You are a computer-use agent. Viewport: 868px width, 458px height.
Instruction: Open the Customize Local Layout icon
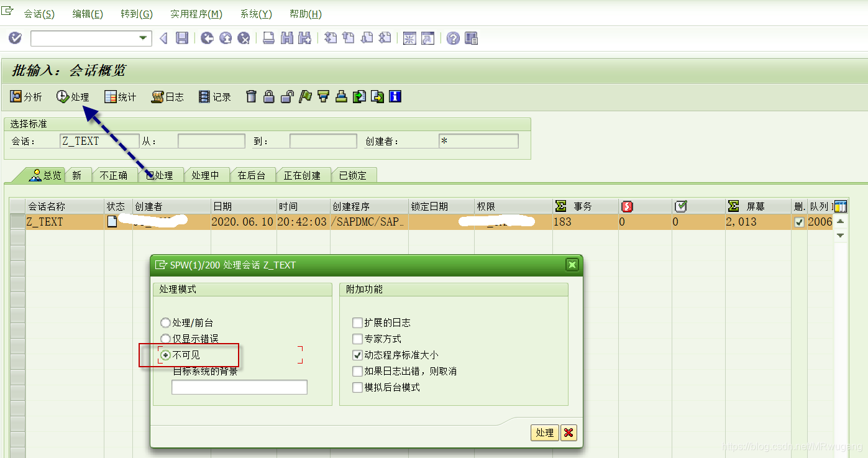pos(471,39)
